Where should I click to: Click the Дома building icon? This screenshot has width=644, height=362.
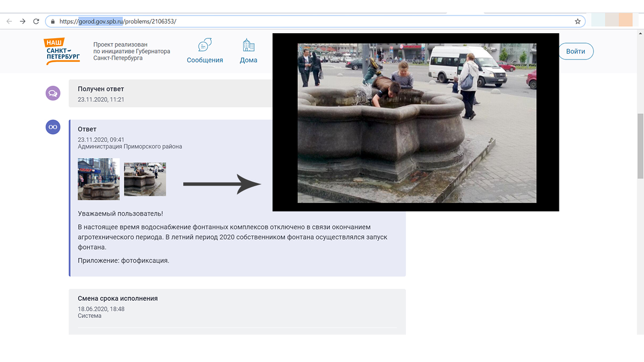[249, 45]
